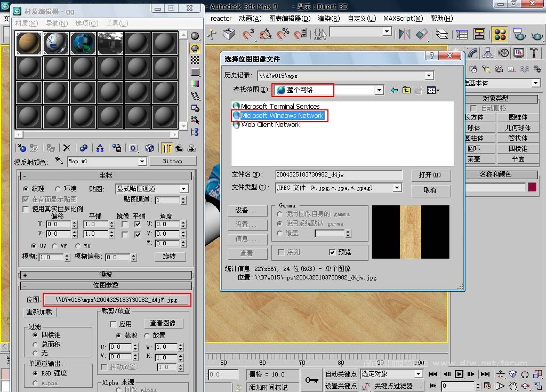Viewport: 546px width, 392px height.
Task: Collapse 坐标 rollout
Action: [x=106, y=175]
